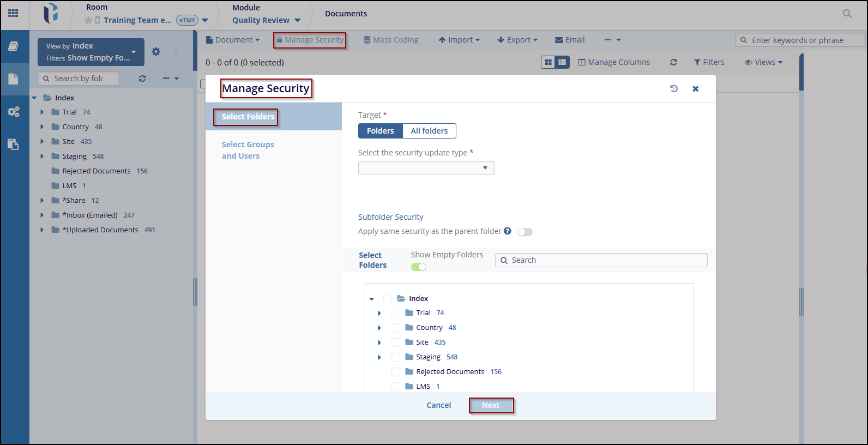Switch to the list grid view icon
868x445 pixels.
[562, 62]
